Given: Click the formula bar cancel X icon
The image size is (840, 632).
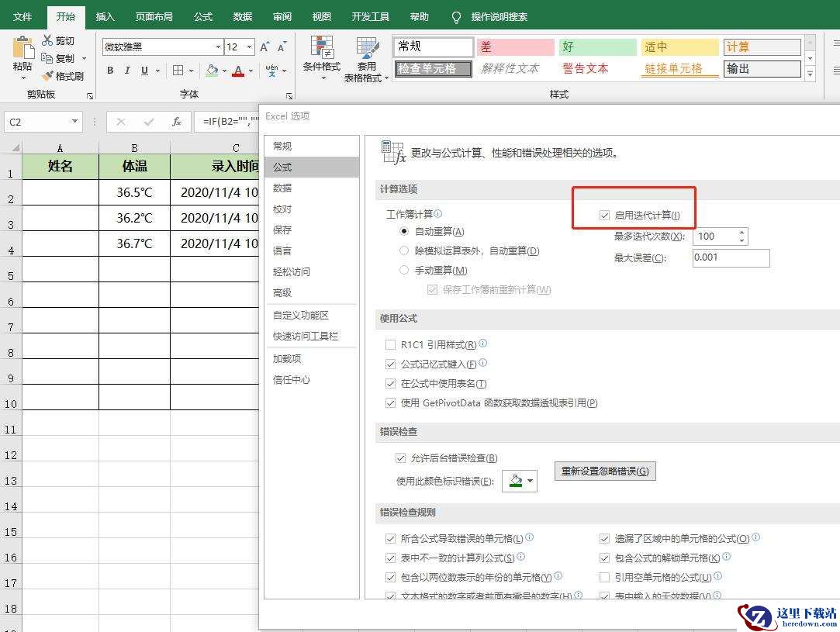Looking at the screenshot, I should [x=121, y=122].
